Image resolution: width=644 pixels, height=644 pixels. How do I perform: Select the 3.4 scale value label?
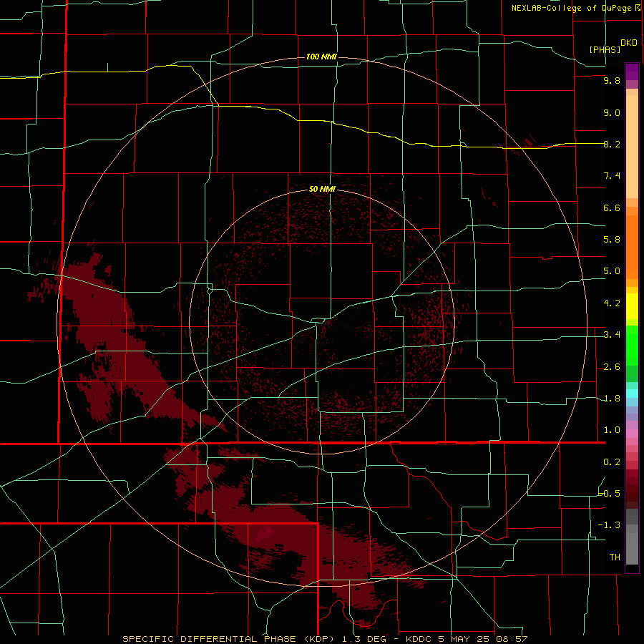pos(612,335)
